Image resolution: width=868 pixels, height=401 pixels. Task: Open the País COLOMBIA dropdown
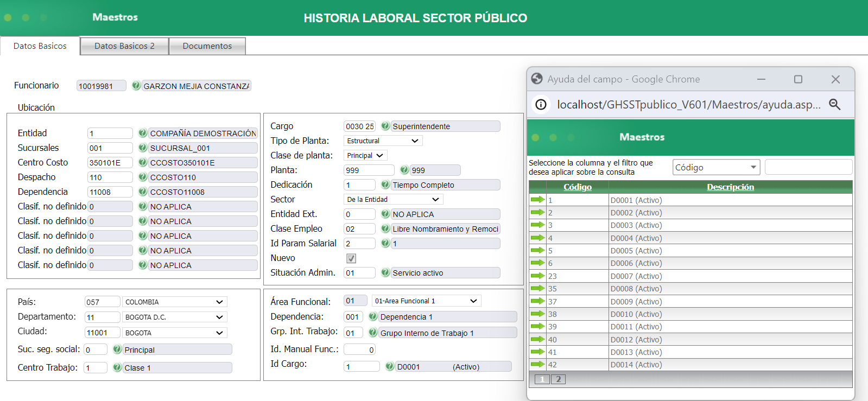tap(174, 302)
